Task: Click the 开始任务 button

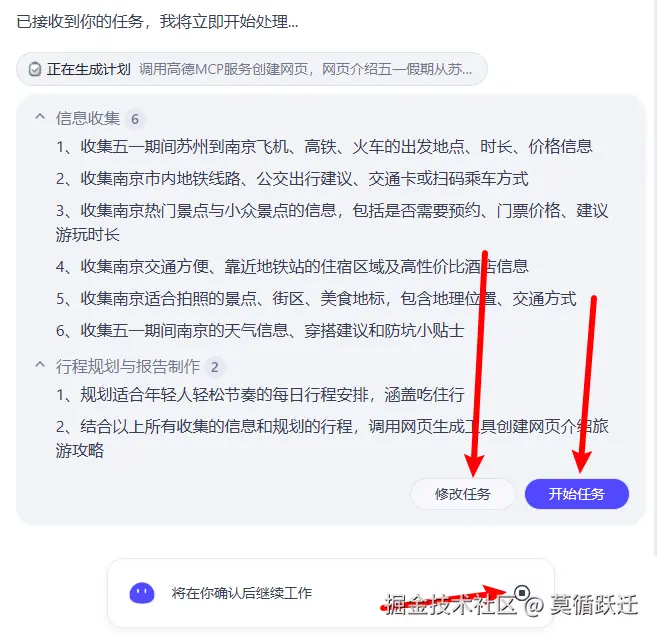Action: [x=577, y=494]
